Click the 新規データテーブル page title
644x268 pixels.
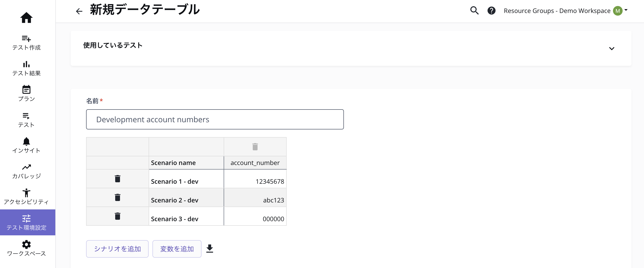tap(145, 10)
